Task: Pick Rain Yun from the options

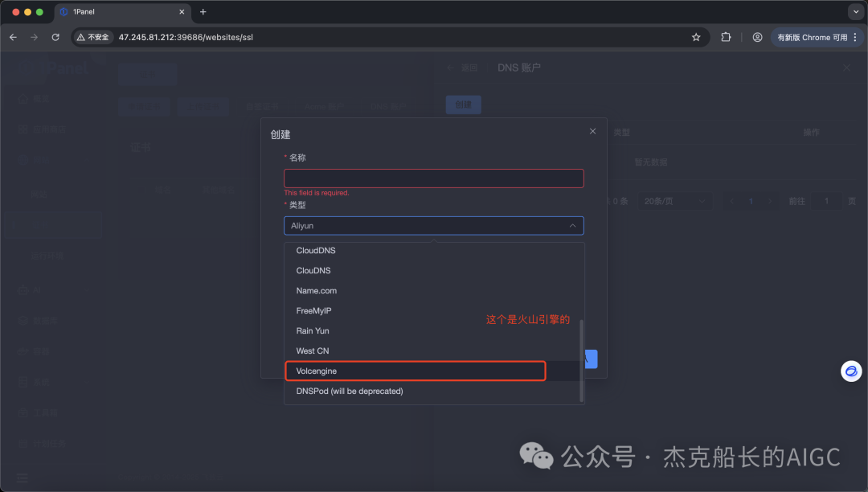Action: pyautogui.click(x=434, y=331)
